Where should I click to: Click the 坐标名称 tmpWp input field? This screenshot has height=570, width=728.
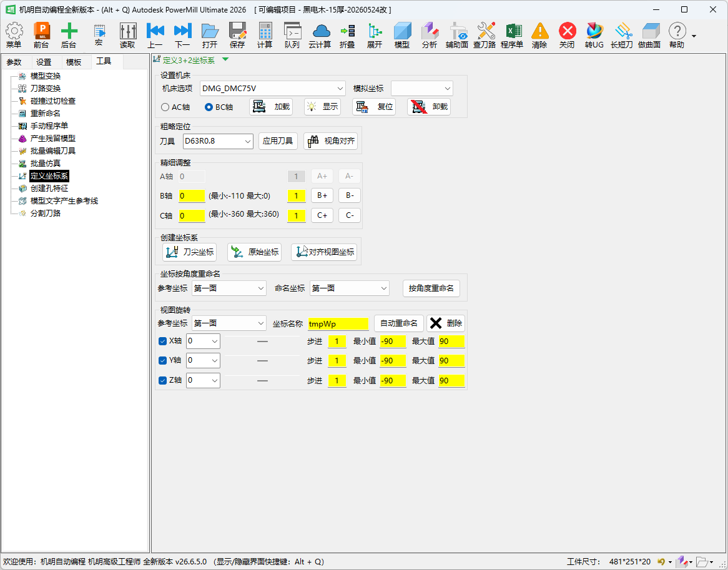[x=338, y=323]
